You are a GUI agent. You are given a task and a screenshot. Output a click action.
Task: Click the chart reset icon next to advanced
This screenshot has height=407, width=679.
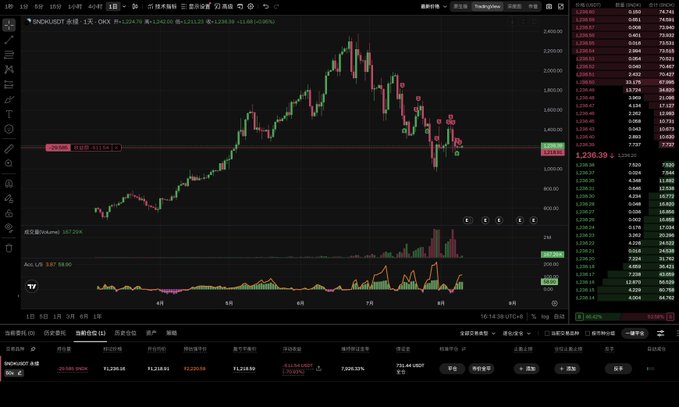240,6
